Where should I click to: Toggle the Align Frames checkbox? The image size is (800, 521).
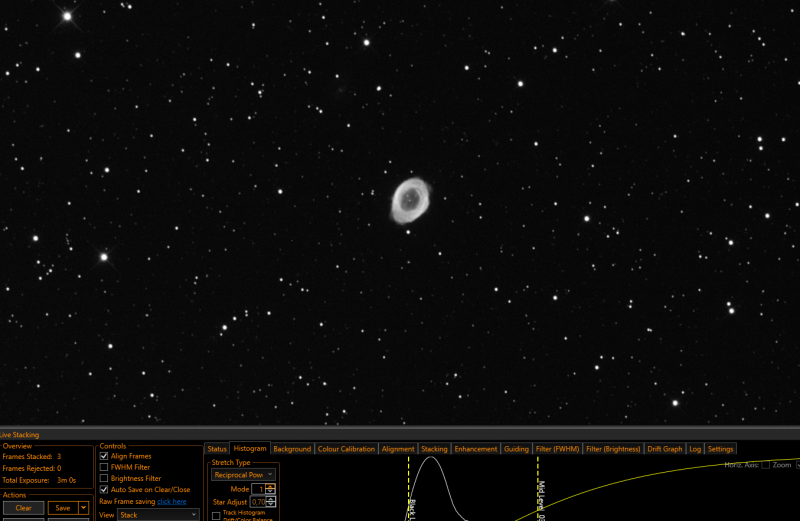104,456
